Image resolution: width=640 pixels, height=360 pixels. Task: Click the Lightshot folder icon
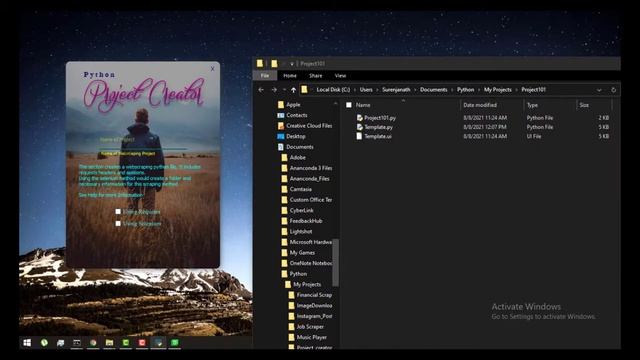(x=284, y=231)
